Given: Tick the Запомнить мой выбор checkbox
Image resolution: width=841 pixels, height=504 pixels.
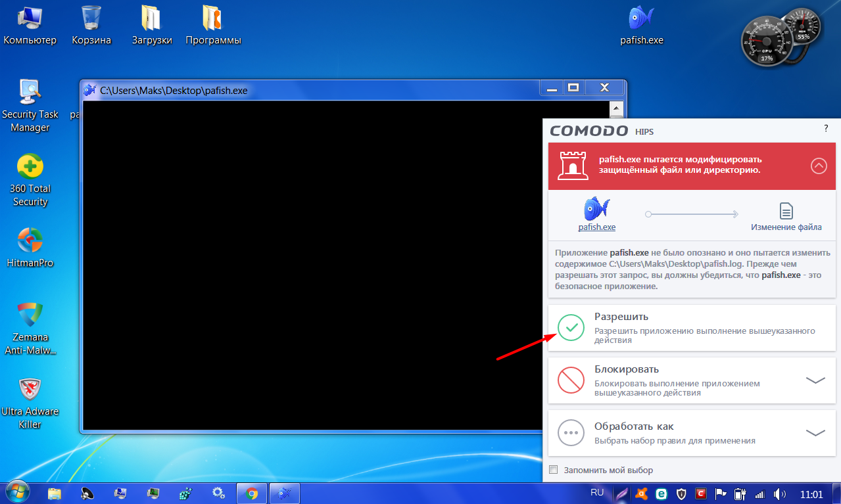Looking at the screenshot, I should tap(553, 470).
